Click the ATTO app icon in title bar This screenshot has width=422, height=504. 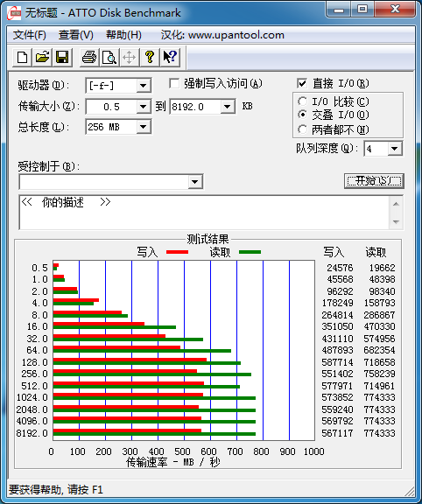coord(14,13)
